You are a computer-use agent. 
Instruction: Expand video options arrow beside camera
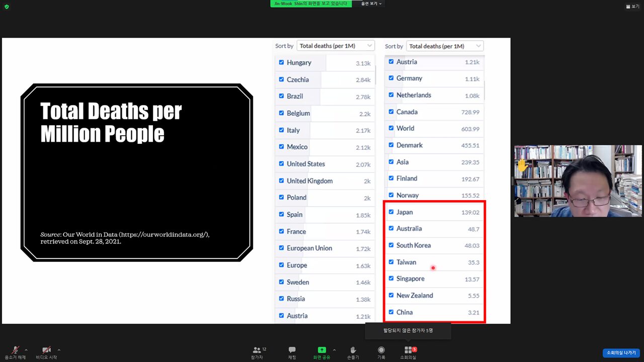pos(59,350)
